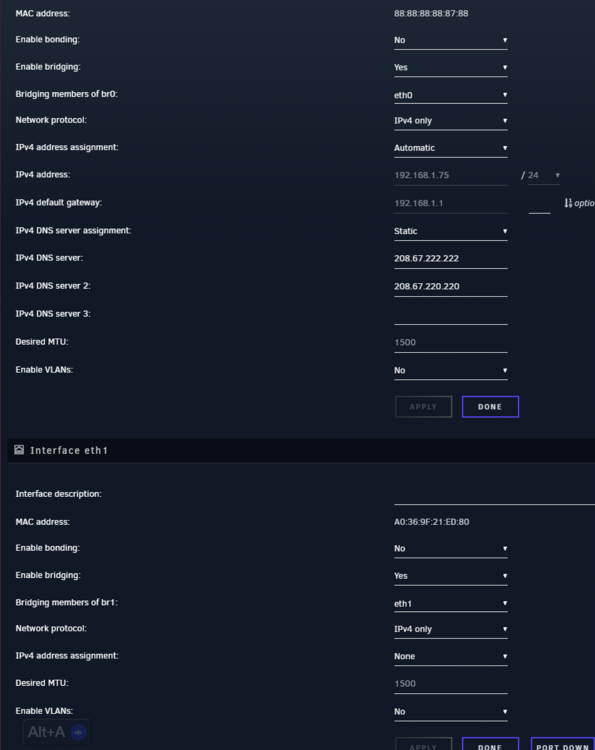Open eth1's Enable bridging dropdown
This screenshot has width=595, height=750.
click(x=451, y=576)
